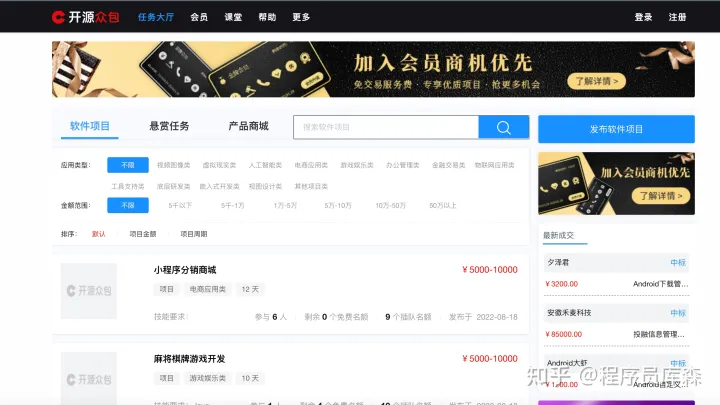The image size is (720, 405).
Task: Open the 会员 menu item
Action: 199,17
